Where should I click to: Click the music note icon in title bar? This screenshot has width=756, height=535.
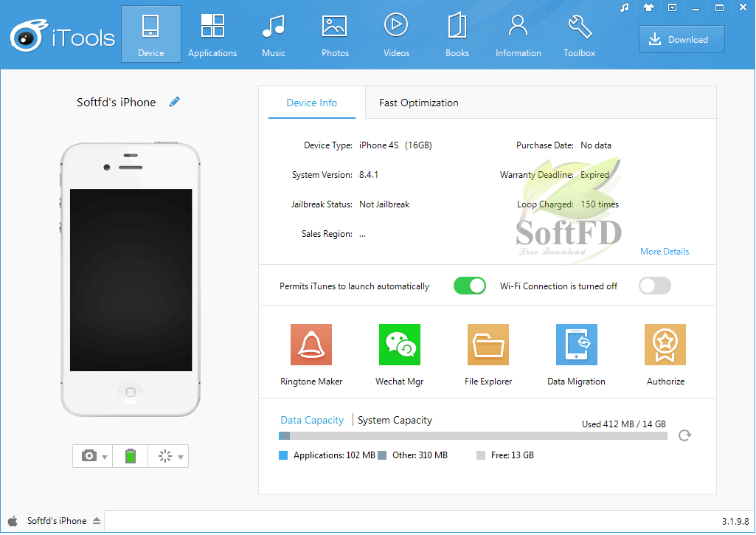(x=625, y=7)
